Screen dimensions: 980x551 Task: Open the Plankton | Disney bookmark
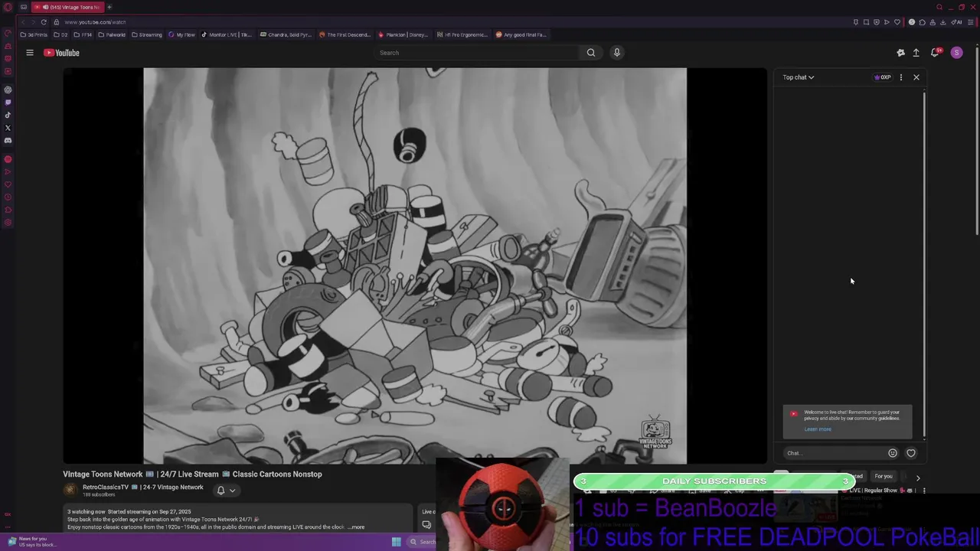tap(403, 34)
